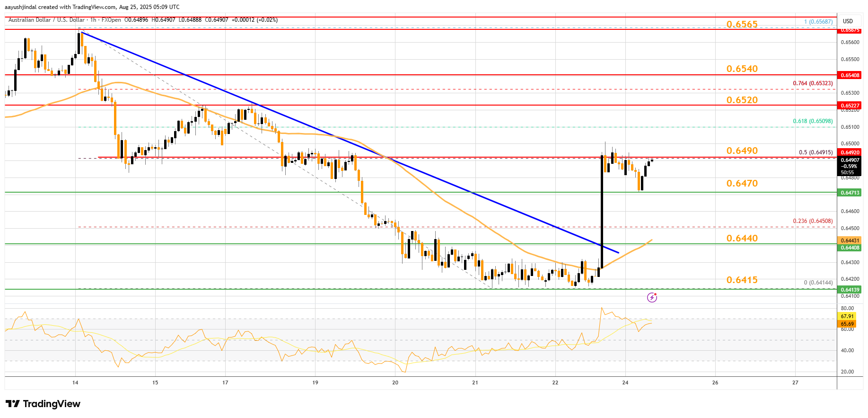
Task: Select the 0.764 (0.65323) Fibonacci label
Action: point(813,83)
